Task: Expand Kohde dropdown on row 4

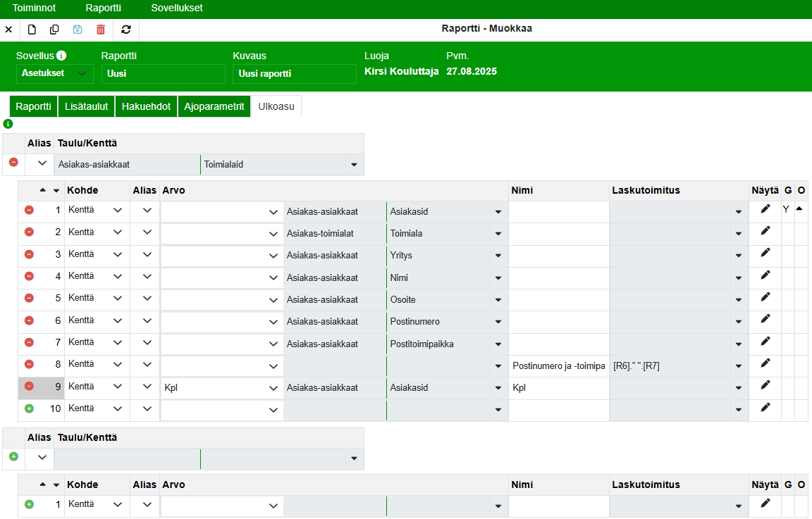Action: [x=117, y=276]
